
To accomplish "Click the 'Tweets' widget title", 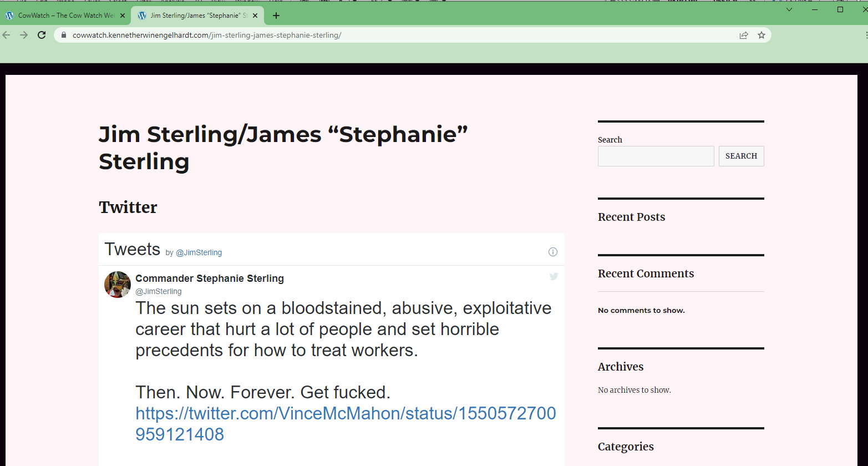I will point(132,249).
